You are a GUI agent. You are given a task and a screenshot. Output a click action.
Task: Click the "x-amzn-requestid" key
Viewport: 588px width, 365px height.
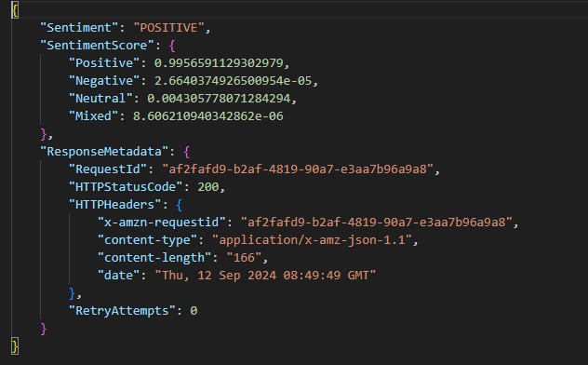coord(162,223)
